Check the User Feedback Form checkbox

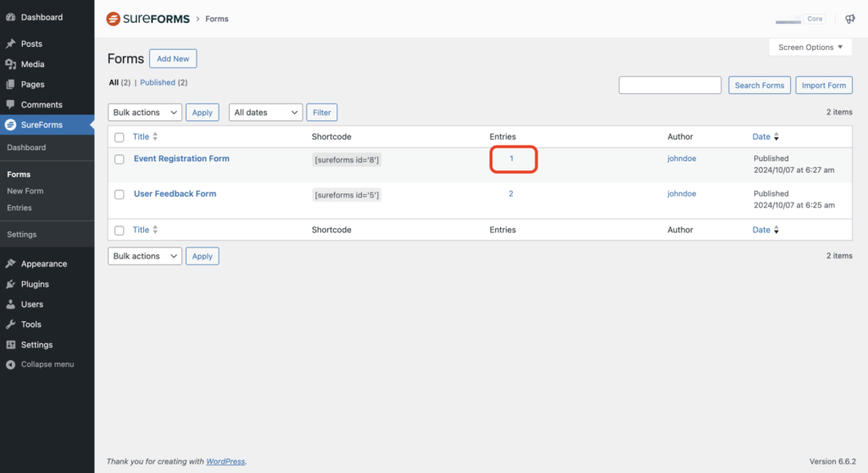tap(120, 195)
